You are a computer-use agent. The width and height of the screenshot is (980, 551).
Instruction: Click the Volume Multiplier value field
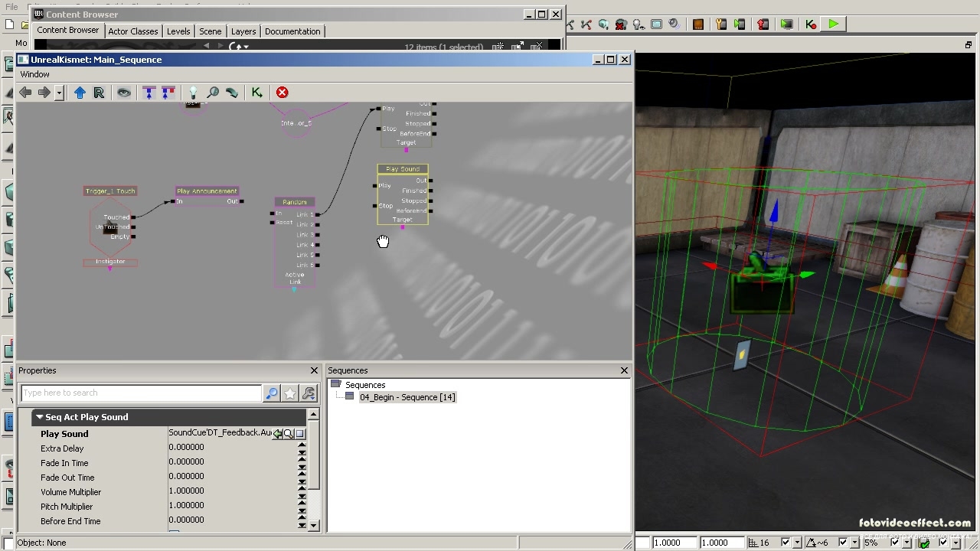coord(233,491)
